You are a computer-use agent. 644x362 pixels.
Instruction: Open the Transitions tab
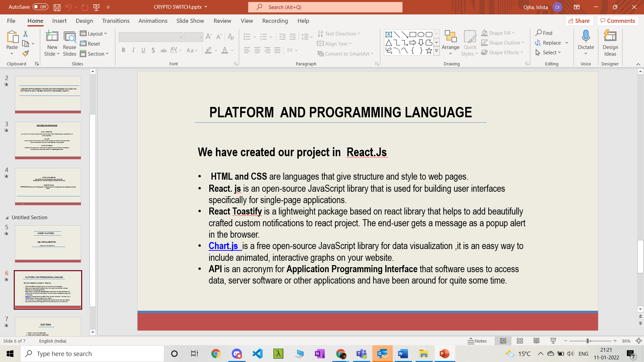tap(116, 21)
